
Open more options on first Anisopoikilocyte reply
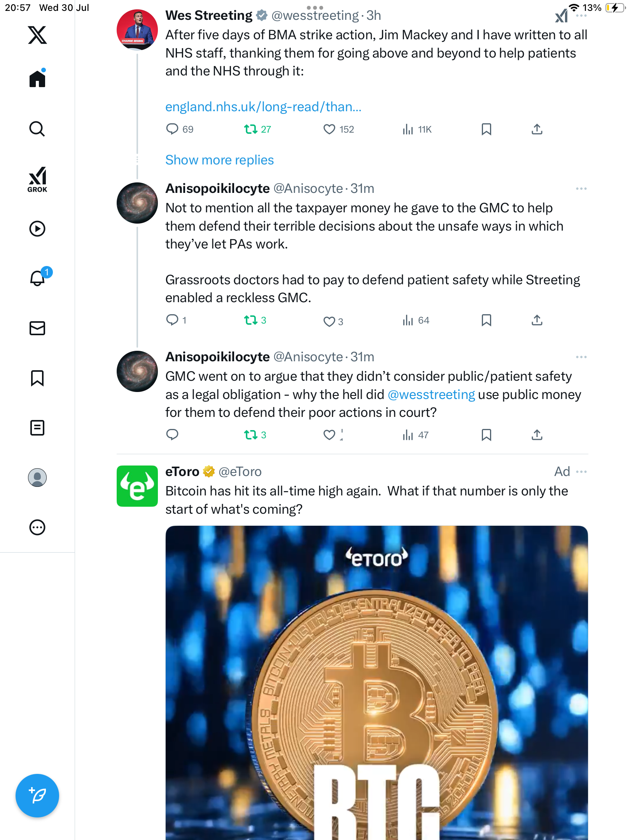(x=581, y=189)
